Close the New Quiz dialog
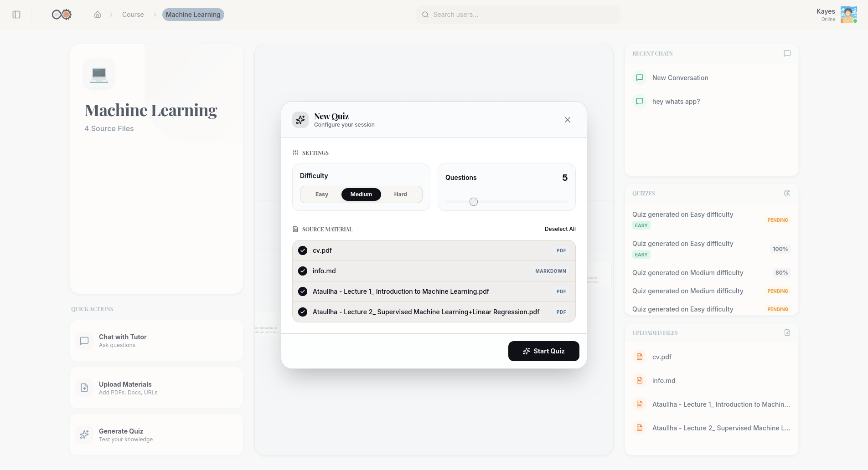This screenshot has width=868, height=470. pos(568,120)
